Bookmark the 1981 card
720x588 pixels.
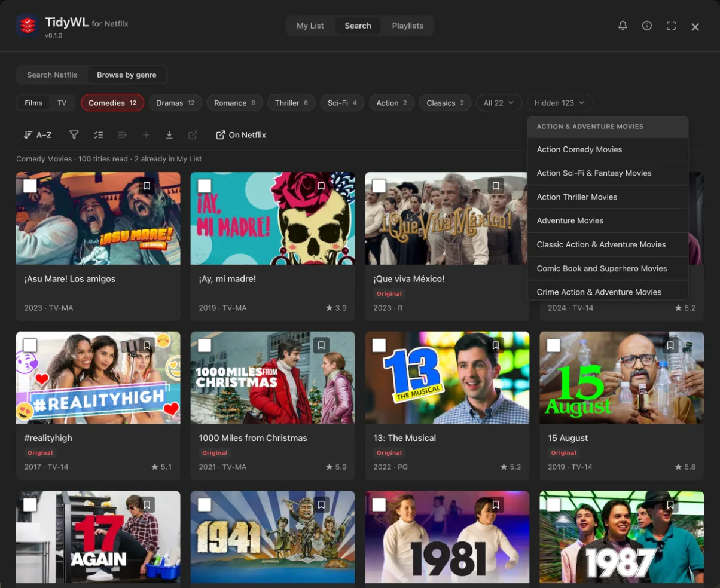(x=495, y=504)
